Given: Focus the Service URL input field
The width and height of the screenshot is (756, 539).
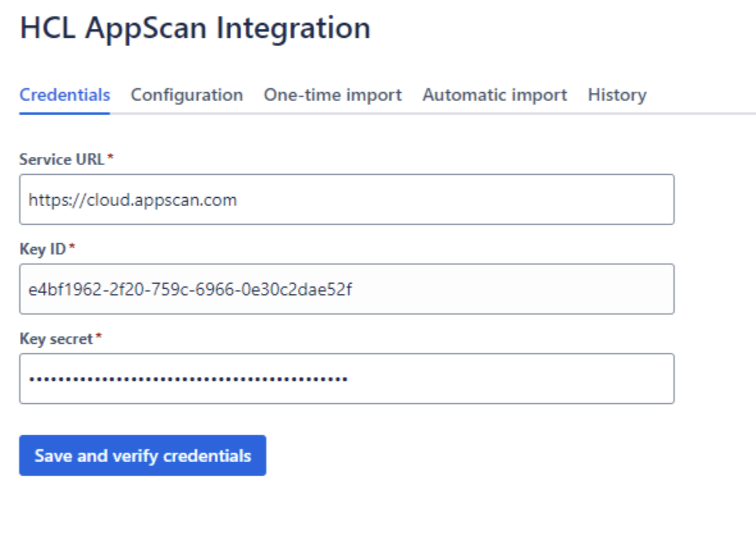Looking at the screenshot, I should pyautogui.click(x=448, y=200).
